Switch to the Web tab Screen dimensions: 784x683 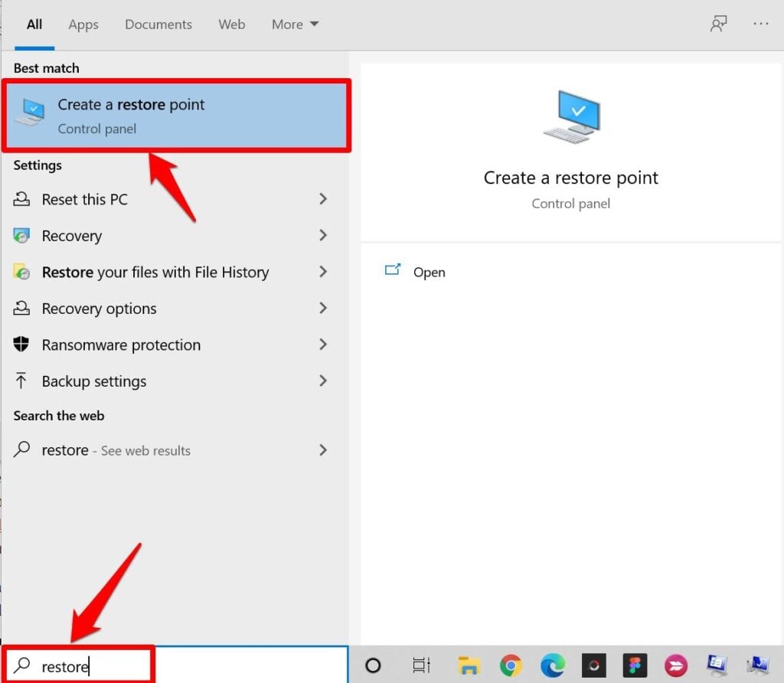231,24
